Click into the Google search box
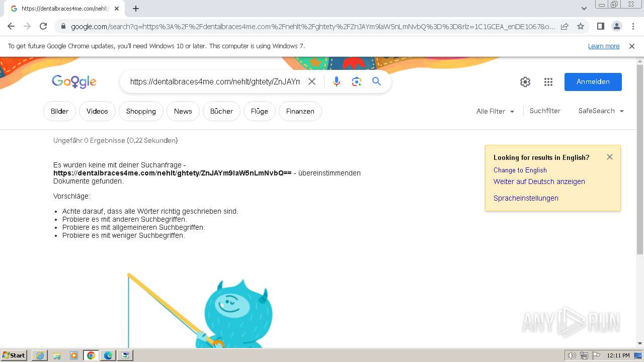Screen dimensions: 644x362 215,81
